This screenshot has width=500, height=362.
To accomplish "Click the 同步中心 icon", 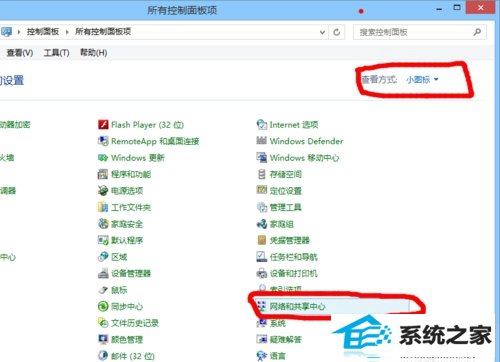I will [103, 306].
